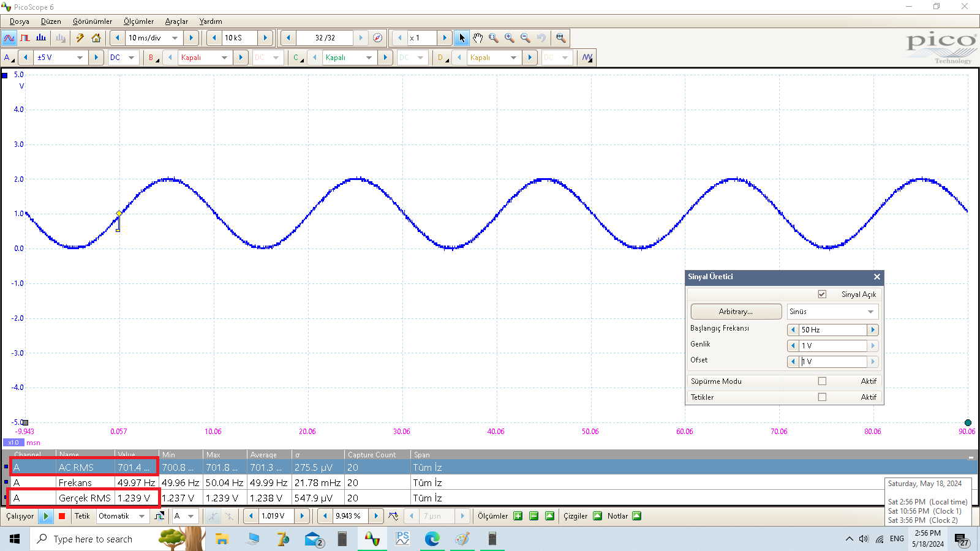The height and width of the screenshot is (551, 980).
Task: Open Görünümler menu
Action: [92, 21]
